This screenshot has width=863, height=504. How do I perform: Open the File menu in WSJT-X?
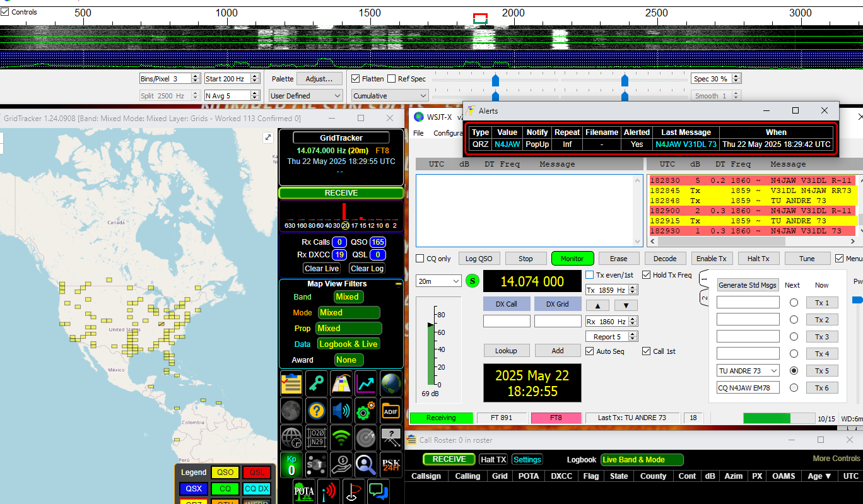click(418, 133)
